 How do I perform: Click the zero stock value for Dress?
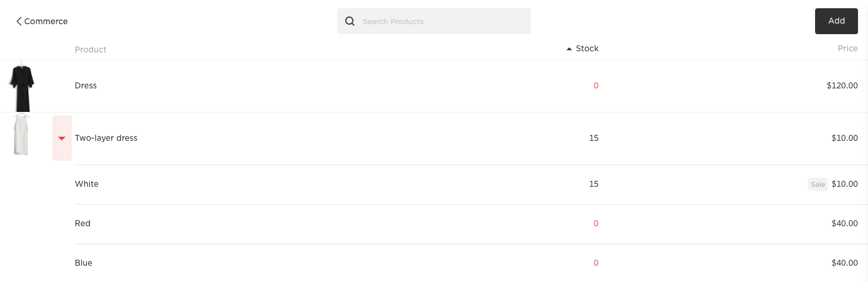(596, 85)
